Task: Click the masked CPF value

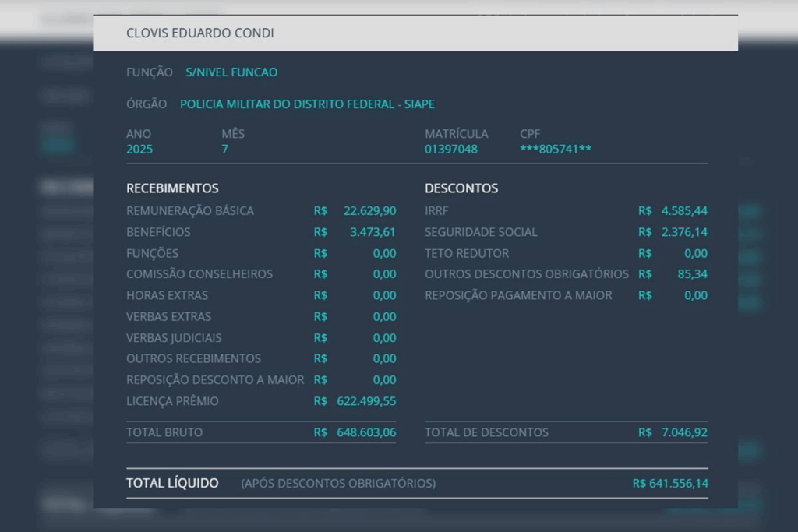Action: pyautogui.click(x=556, y=150)
